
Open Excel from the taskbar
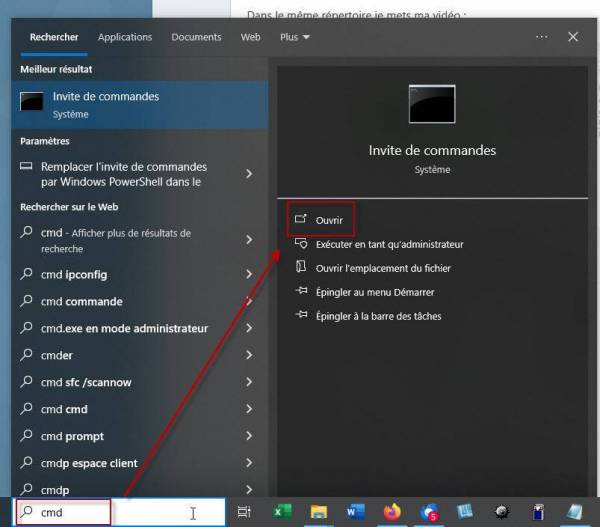[x=283, y=512]
